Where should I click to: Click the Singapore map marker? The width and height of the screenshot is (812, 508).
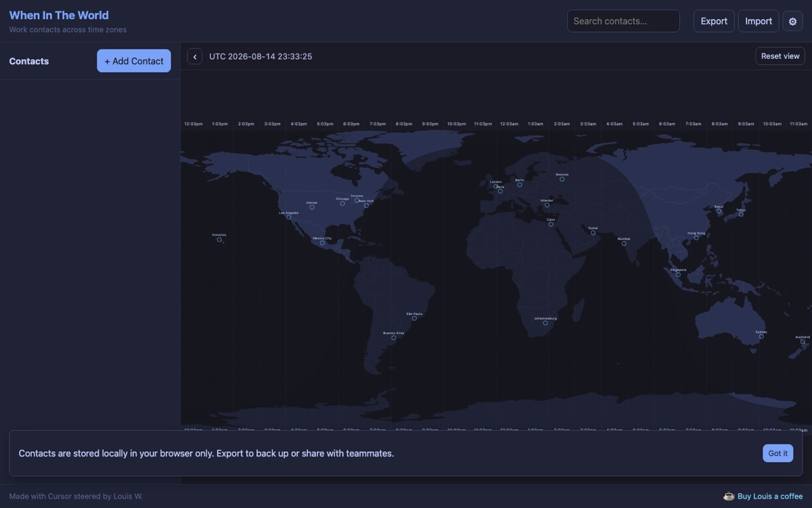[678, 274]
